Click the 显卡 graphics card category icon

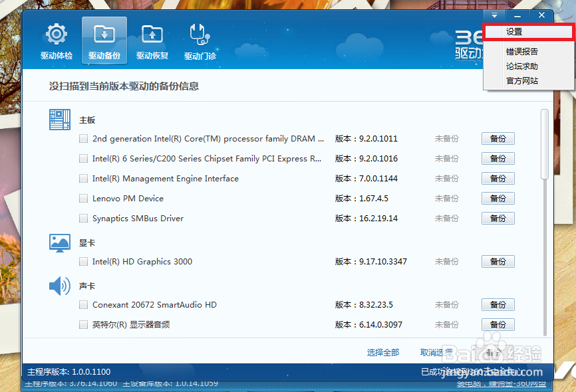point(59,243)
